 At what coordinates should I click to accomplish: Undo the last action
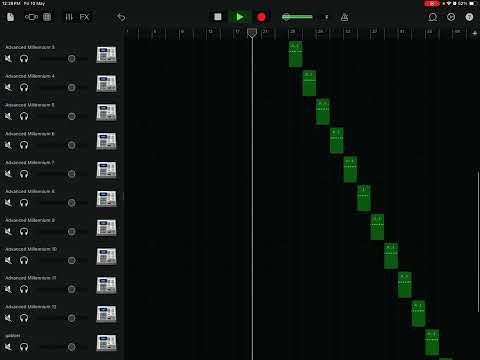(121, 17)
